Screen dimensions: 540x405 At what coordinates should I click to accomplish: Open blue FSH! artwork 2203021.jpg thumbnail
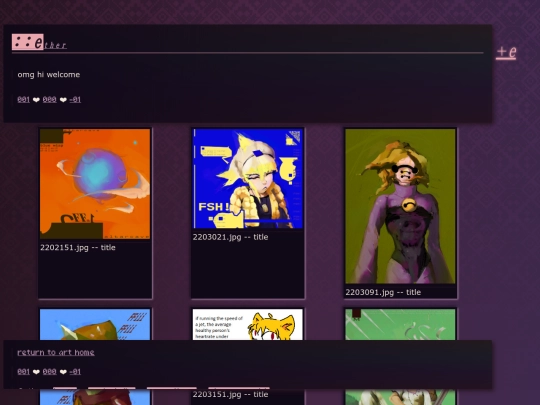[x=248, y=179]
